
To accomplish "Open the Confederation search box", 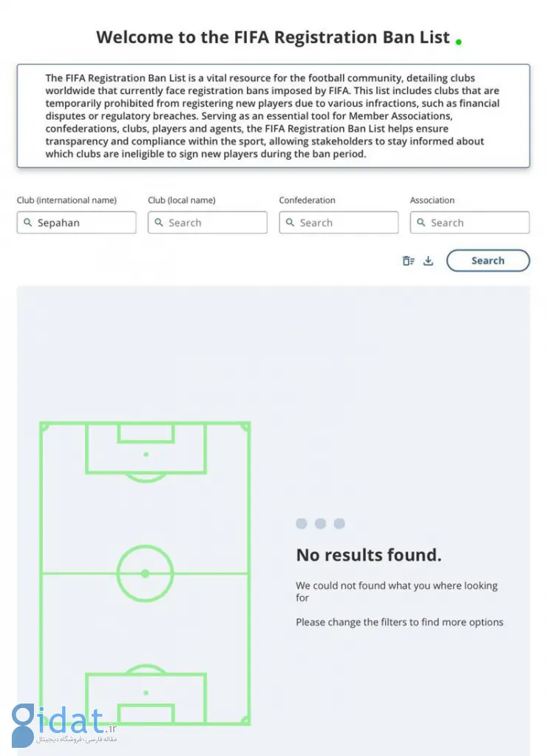I will click(x=339, y=222).
